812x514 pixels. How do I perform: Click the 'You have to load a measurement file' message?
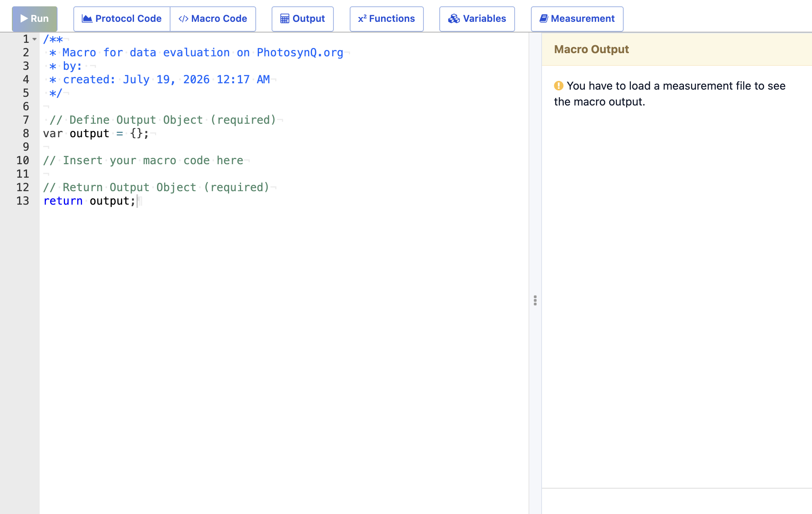[x=670, y=94]
